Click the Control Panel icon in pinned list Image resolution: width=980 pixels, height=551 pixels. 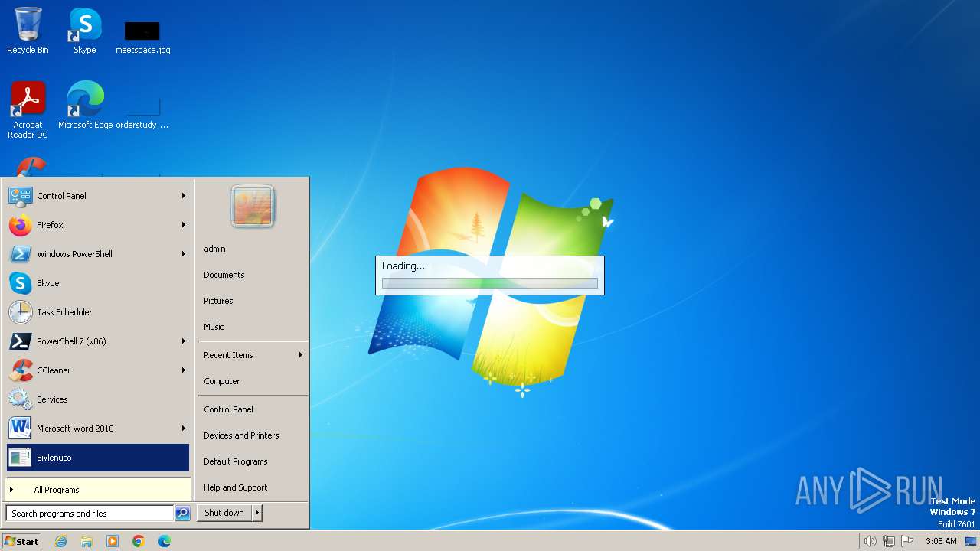click(20, 196)
